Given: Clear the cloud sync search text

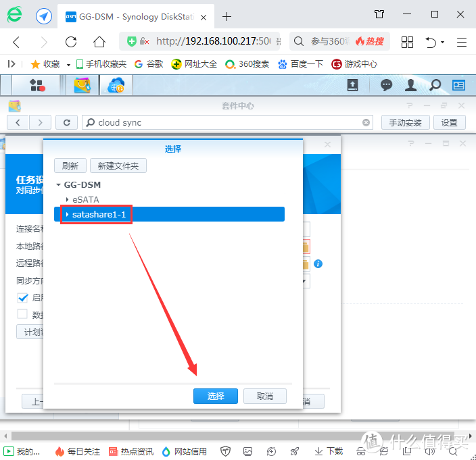Looking at the screenshot, I should point(366,122).
